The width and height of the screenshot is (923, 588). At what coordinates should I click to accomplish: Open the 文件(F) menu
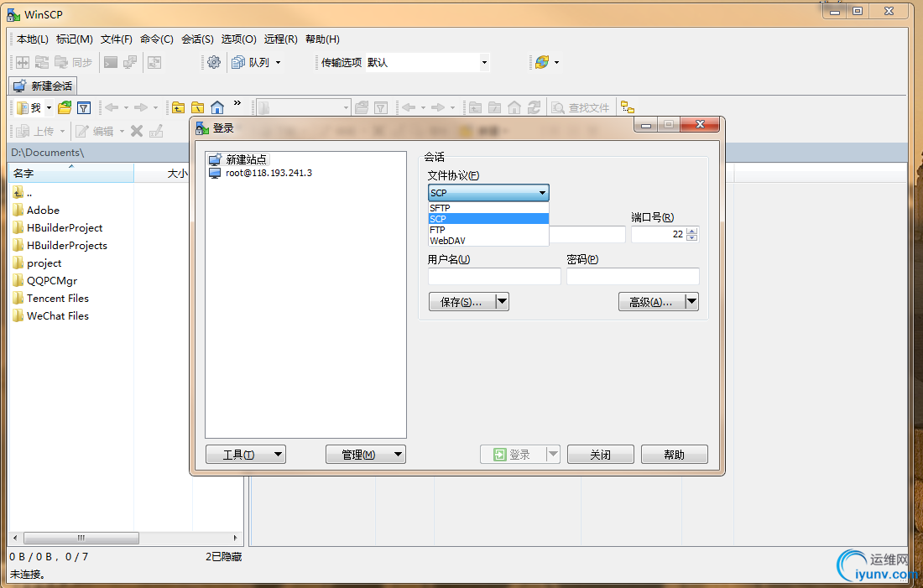click(x=116, y=39)
